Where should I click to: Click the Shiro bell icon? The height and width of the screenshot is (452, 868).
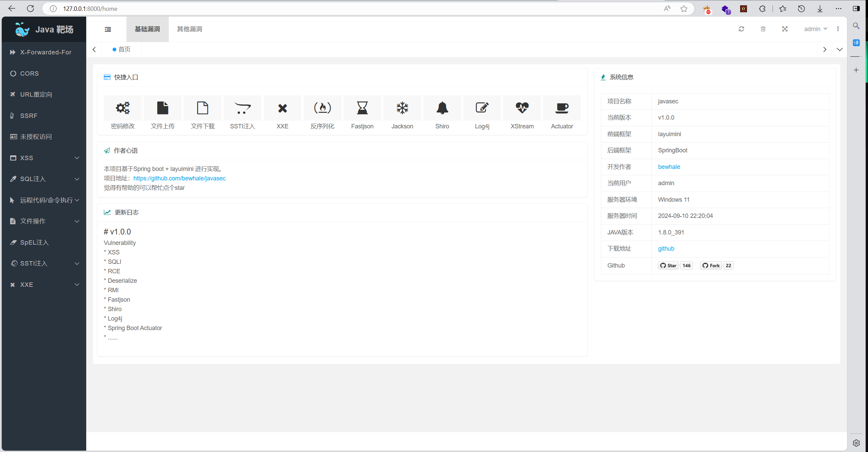[x=442, y=108]
